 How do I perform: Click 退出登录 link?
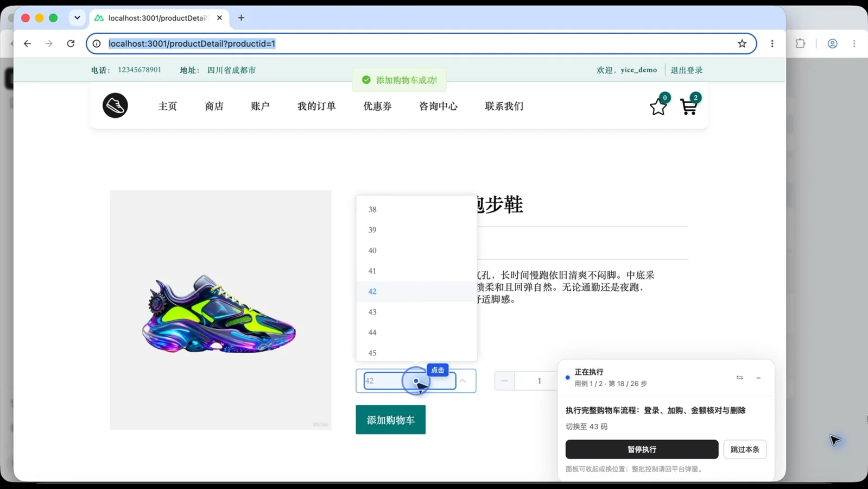[686, 70]
